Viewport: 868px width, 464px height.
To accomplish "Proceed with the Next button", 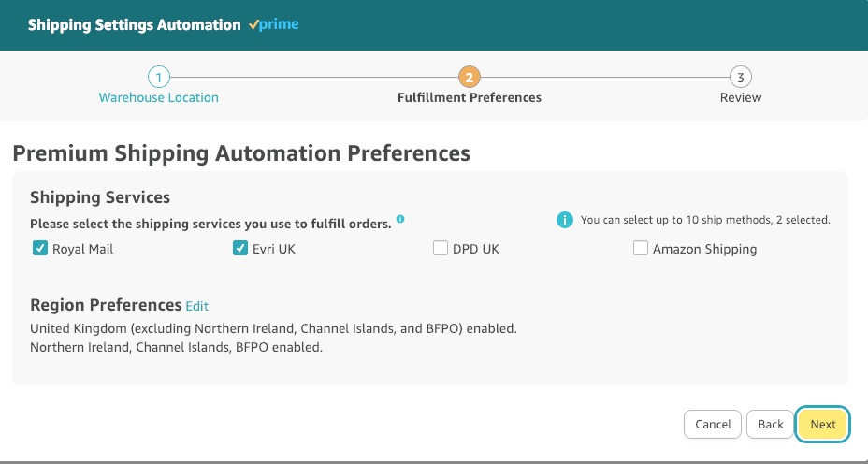I will click(x=822, y=424).
